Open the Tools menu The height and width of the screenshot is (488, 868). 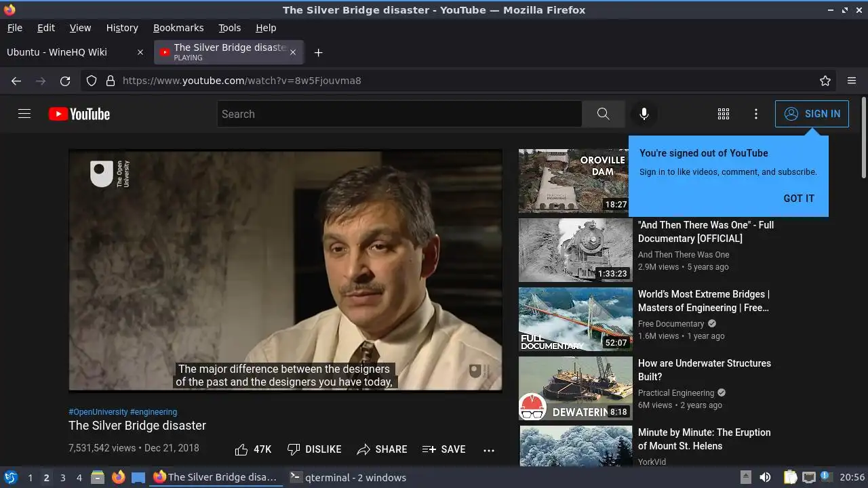point(229,28)
